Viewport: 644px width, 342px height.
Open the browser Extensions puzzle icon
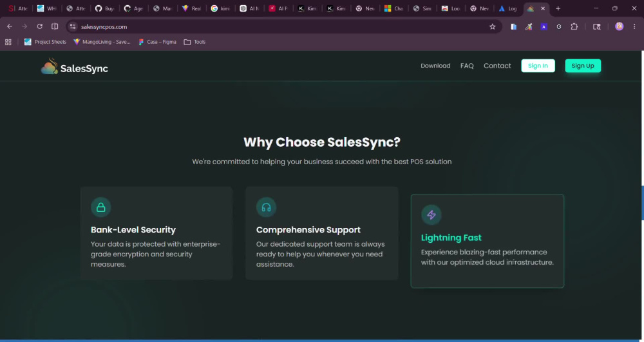[x=574, y=26]
